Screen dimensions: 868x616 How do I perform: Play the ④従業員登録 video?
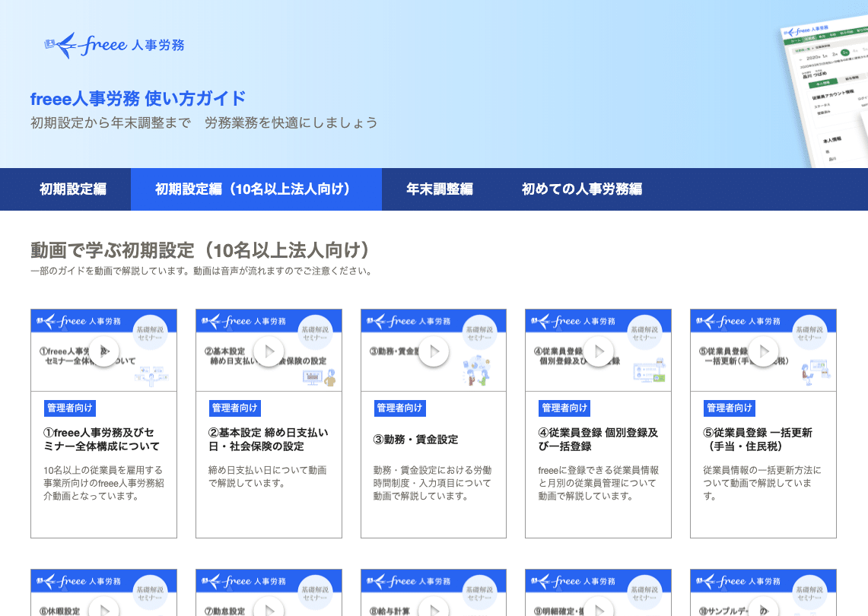(598, 351)
